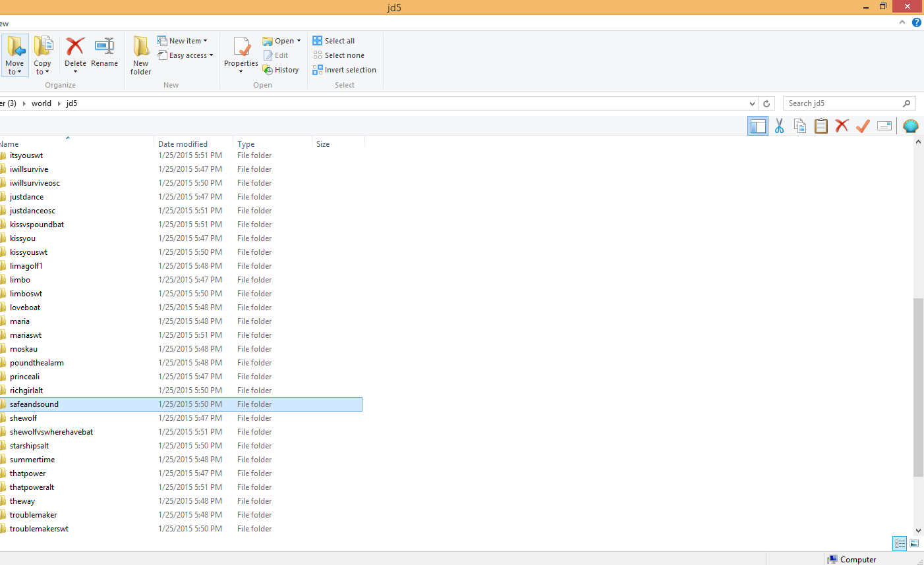
Task: Click the Computer icon in status bar
Action: (833, 559)
